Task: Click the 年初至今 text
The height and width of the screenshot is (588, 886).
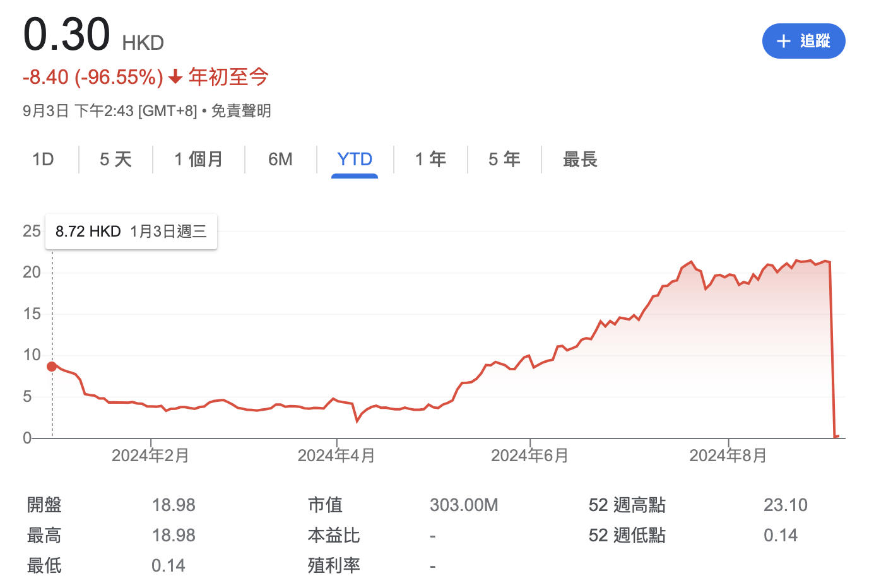Action: point(228,77)
